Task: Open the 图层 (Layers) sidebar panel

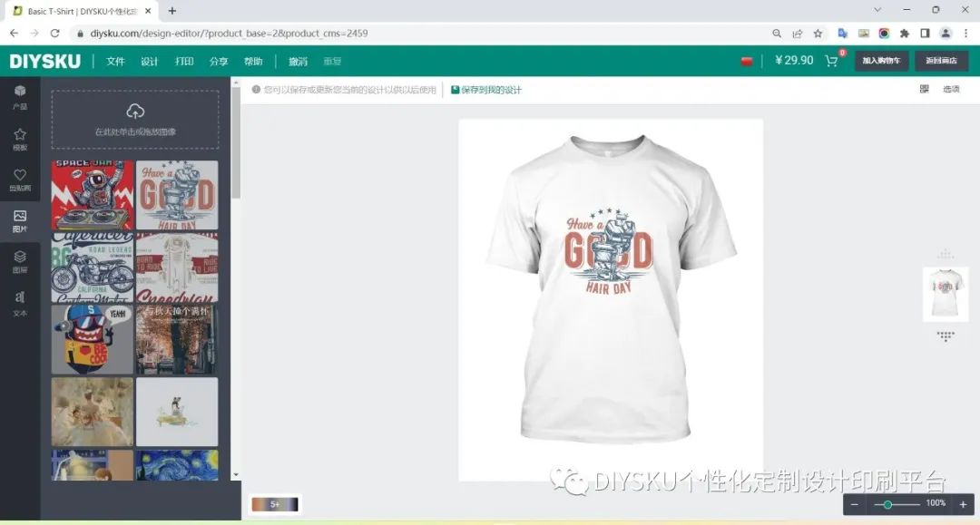Action: click(20, 261)
